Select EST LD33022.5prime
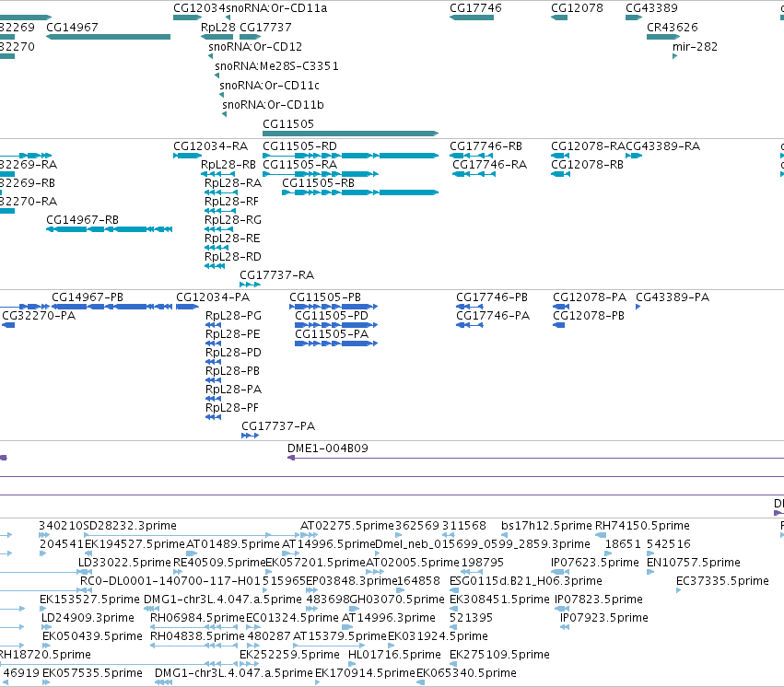This screenshot has height=687, width=784. pos(124,563)
